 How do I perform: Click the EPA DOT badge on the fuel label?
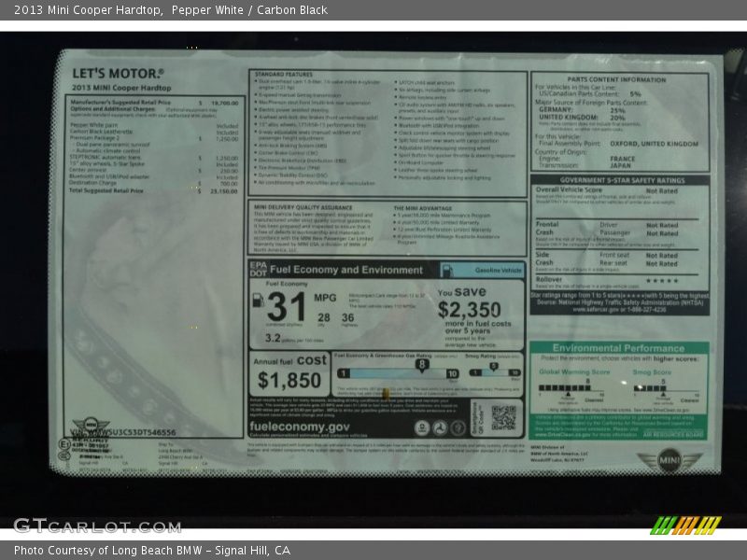(x=259, y=269)
